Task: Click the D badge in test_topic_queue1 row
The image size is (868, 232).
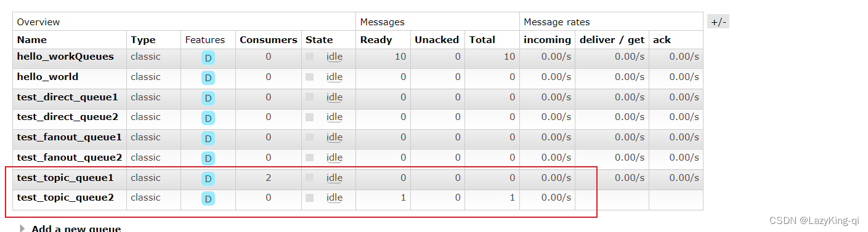Action: 208,179
